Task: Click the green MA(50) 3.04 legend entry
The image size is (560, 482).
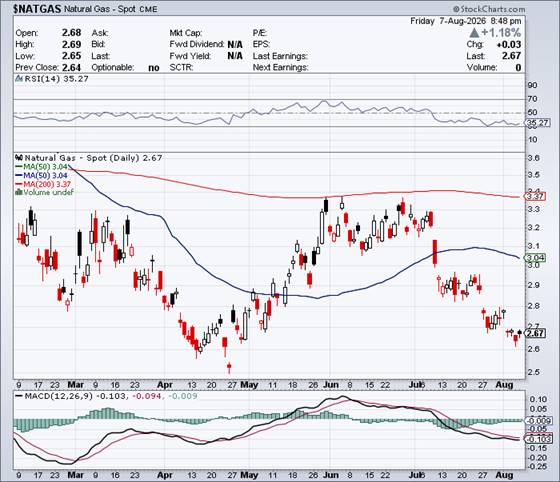Action: coord(41,167)
